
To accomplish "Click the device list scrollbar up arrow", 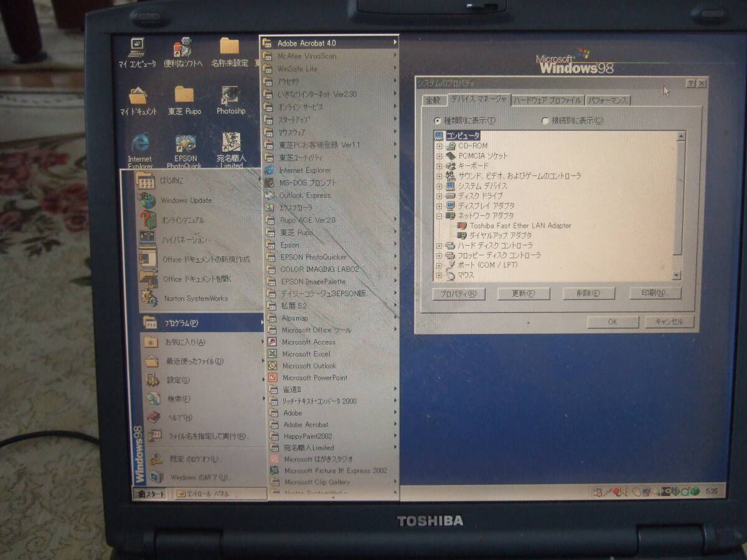I will [x=680, y=136].
